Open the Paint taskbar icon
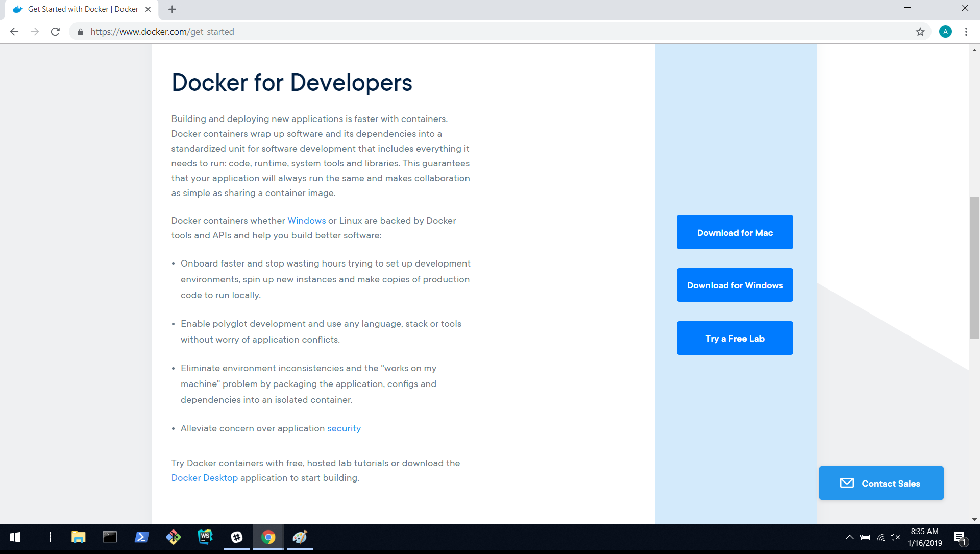The height and width of the screenshot is (554, 980). point(300,537)
